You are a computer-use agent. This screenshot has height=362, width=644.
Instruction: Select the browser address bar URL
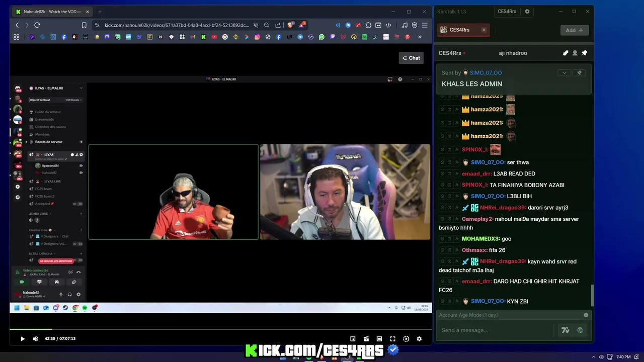[x=176, y=25]
